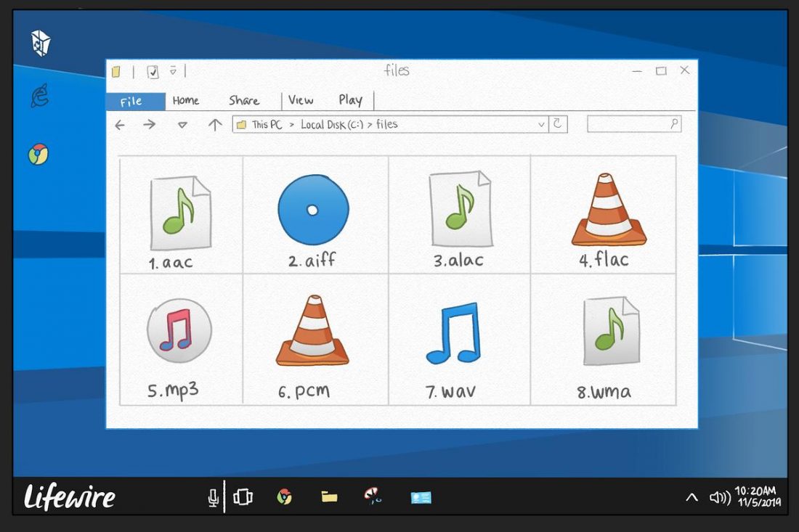The image size is (799, 532).
Task: Open the Play tab
Action: (351, 100)
